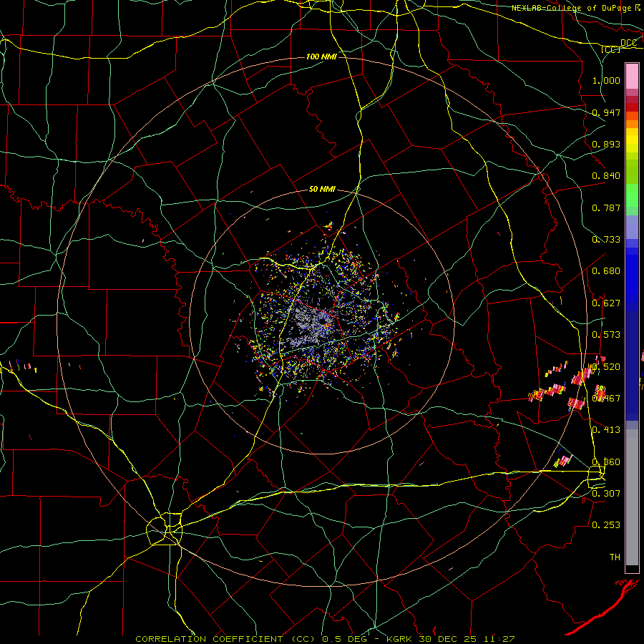This screenshot has height=644, width=644.
Task: Select the 0.733 value on the legend
Action: [x=606, y=240]
